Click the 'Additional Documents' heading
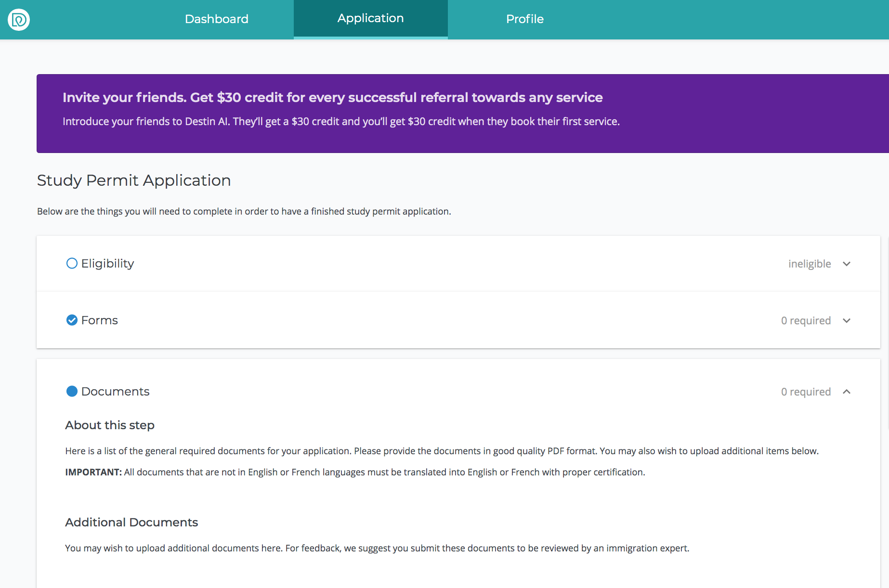The width and height of the screenshot is (889, 588). pos(131,522)
